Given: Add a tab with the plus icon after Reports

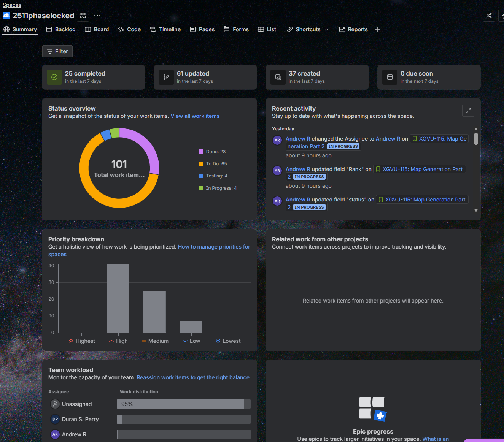Looking at the screenshot, I should click(x=378, y=29).
